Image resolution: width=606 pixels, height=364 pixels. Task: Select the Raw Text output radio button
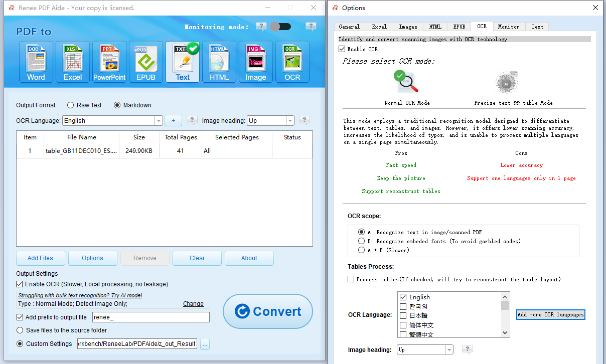click(x=70, y=105)
